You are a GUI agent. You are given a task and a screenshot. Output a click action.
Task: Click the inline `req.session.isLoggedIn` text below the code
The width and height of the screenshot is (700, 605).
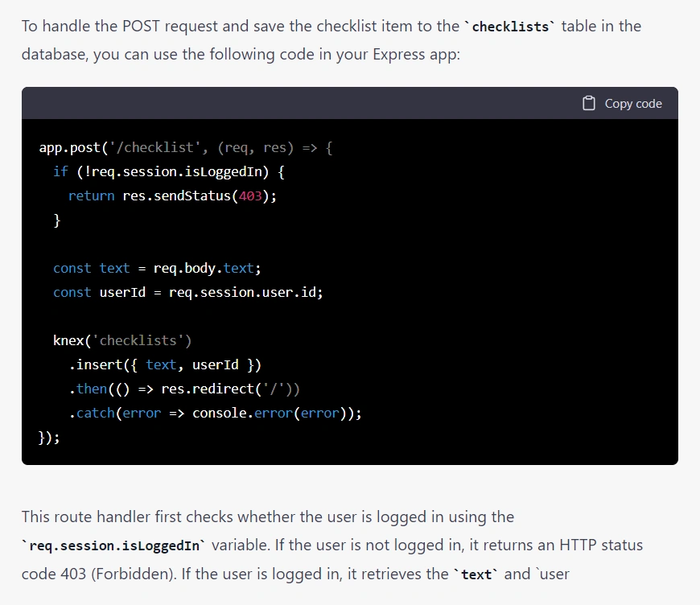tap(113, 545)
